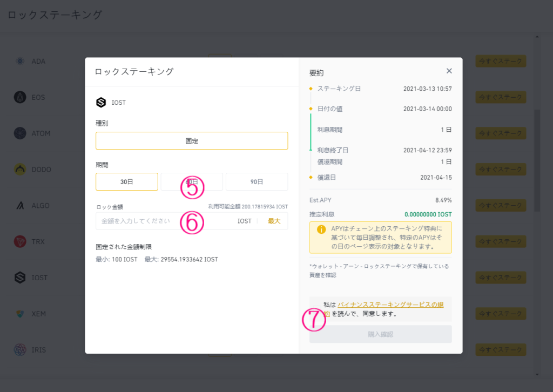The image size is (553, 392).
Task: Click the value date 2021-03-14 00:00
Action: tap(428, 109)
